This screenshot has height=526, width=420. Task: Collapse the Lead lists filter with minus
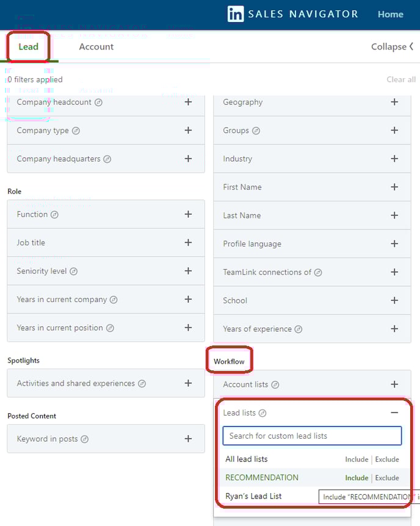pyautogui.click(x=394, y=413)
